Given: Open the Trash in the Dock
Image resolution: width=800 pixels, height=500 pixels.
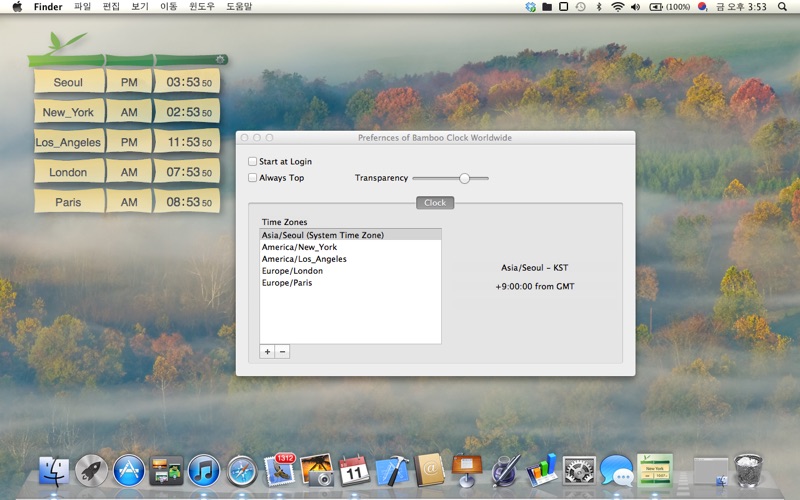Looking at the screenshot, I should 748,470.
